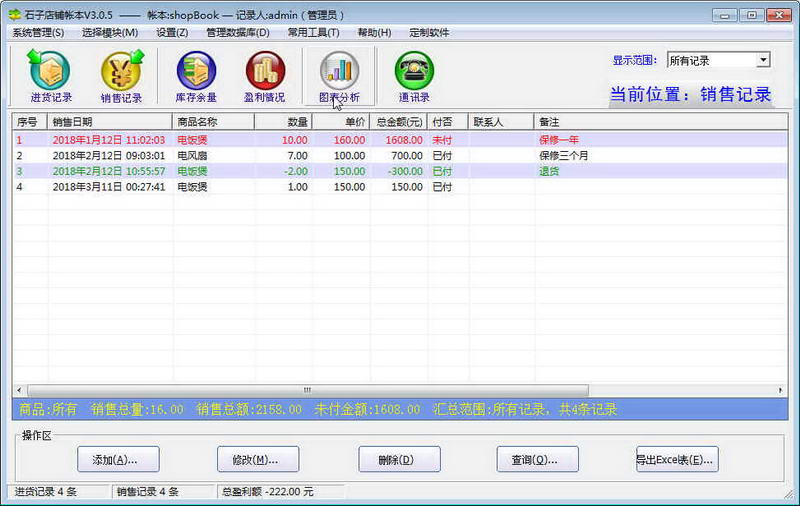Open the 库存余量 inventory balance icon
Image resolution: width=800 pixels, height=506 pixels.
[x=196, y=76]
